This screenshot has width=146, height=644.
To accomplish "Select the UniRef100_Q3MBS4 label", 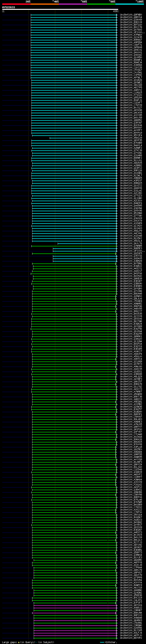I will pos(131,555).
